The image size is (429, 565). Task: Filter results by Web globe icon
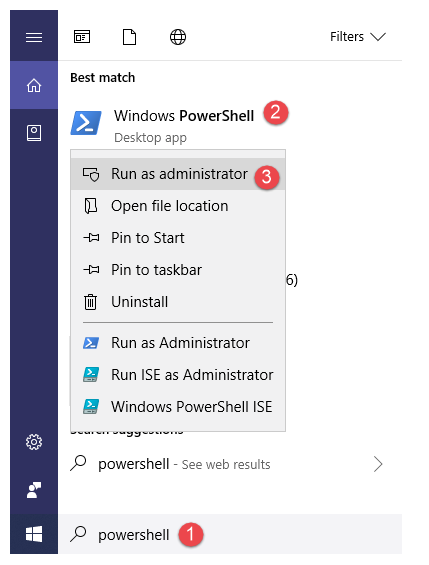[178, 37]
